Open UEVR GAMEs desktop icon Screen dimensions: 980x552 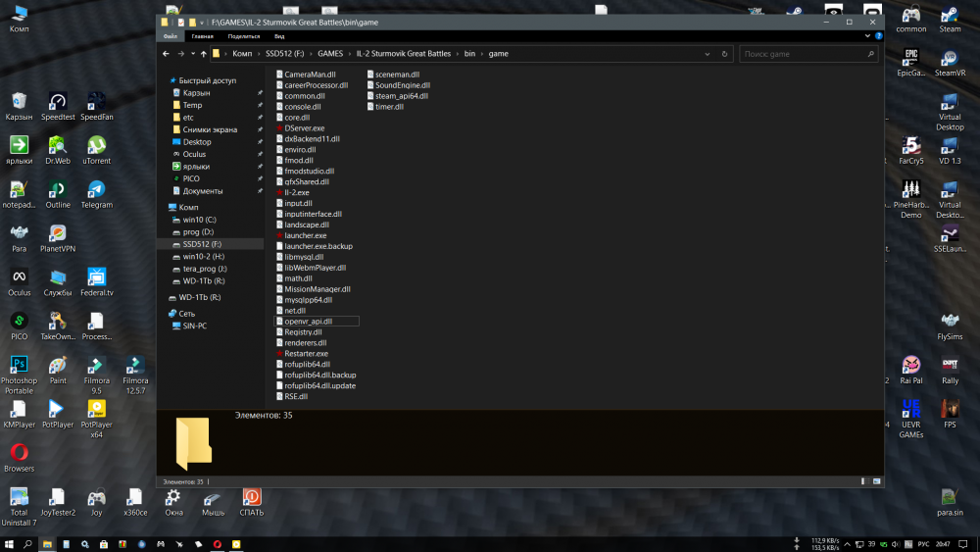click(910, 419)
